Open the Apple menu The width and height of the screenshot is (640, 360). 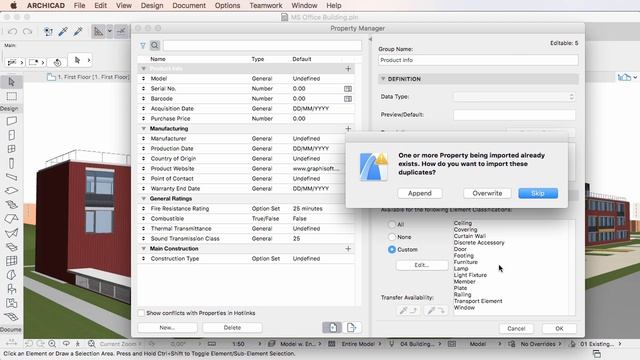[x=13, y=5]
